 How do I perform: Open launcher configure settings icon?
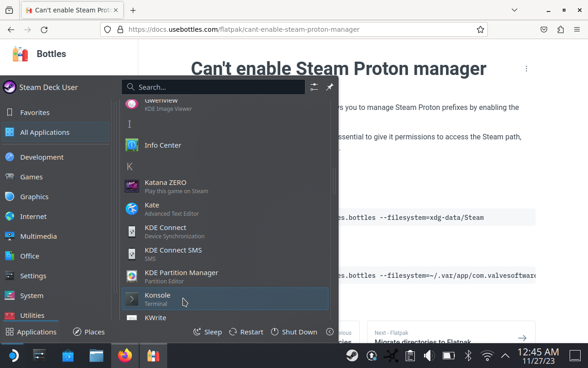point(314,87)
